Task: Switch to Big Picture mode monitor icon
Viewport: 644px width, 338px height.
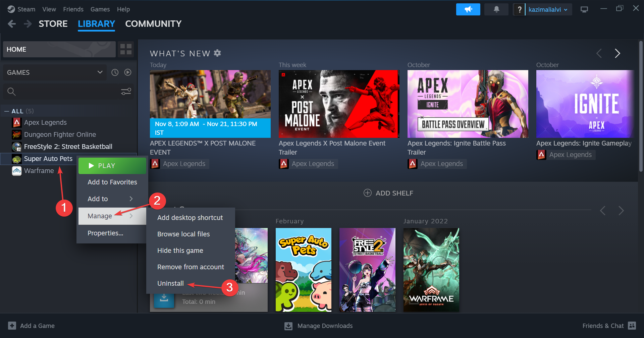Action: [584, 9]
